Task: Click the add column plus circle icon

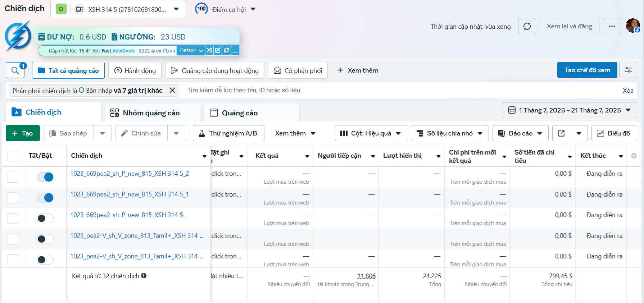Action: pyautogui.click(x=634, y=156)
